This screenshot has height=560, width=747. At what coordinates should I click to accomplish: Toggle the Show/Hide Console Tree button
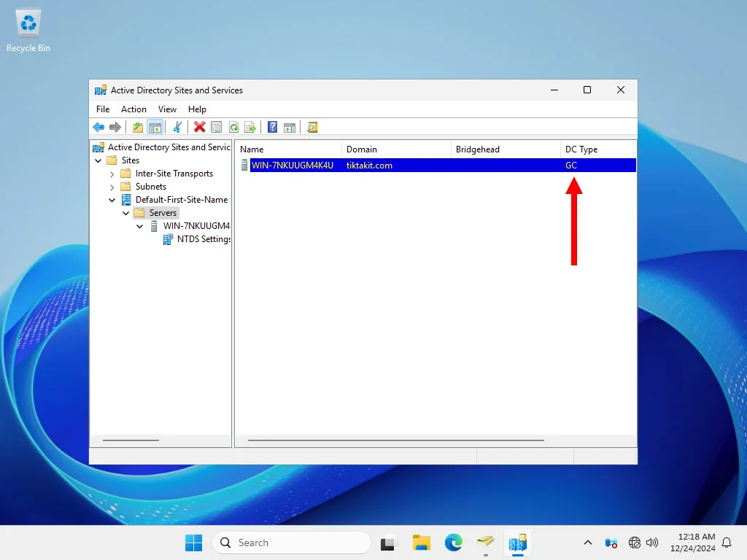tap(155, 127)
